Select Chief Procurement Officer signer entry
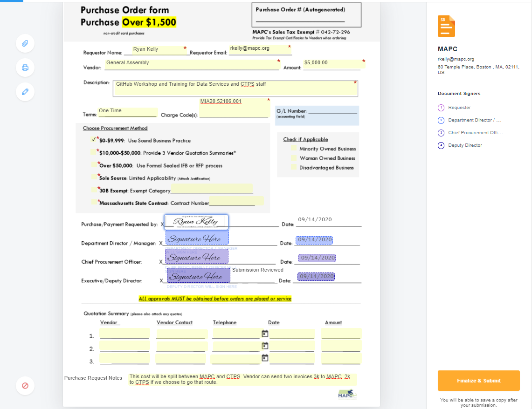 tap(470, 132)
